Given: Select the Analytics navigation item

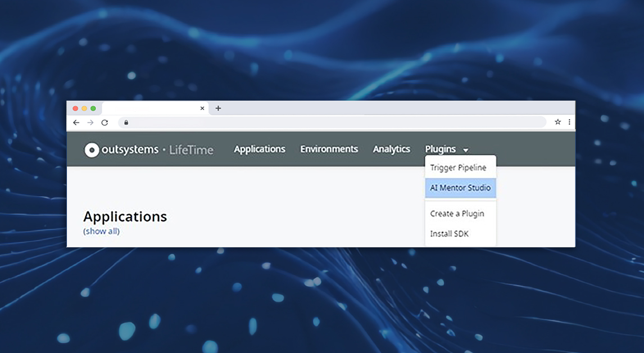Looking at the screenshot, I should pyautogui.click(x=392, y=149).
